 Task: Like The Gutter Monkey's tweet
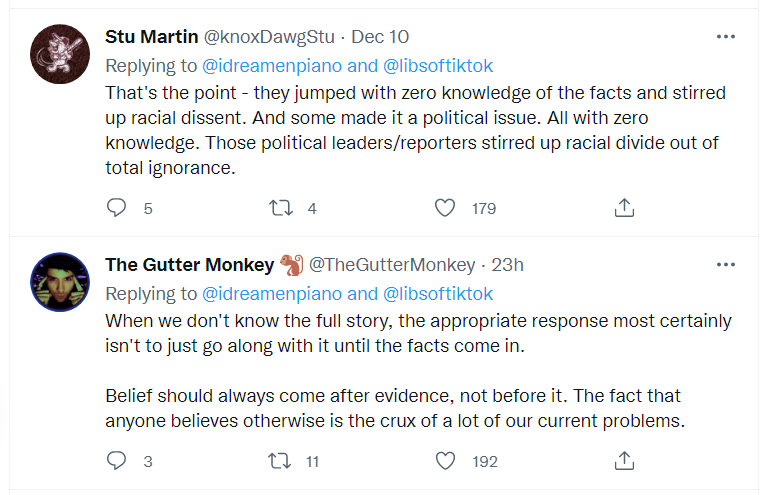point(446,461)
